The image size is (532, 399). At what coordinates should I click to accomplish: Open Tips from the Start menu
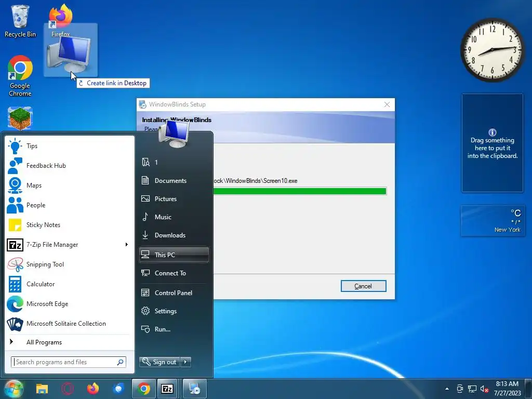[70, 146]
